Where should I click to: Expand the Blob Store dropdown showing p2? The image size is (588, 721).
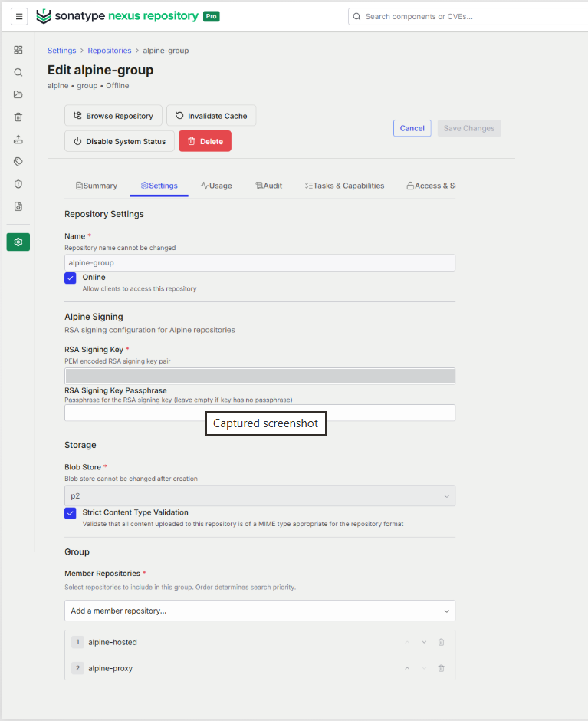click(x=260, y=495)
